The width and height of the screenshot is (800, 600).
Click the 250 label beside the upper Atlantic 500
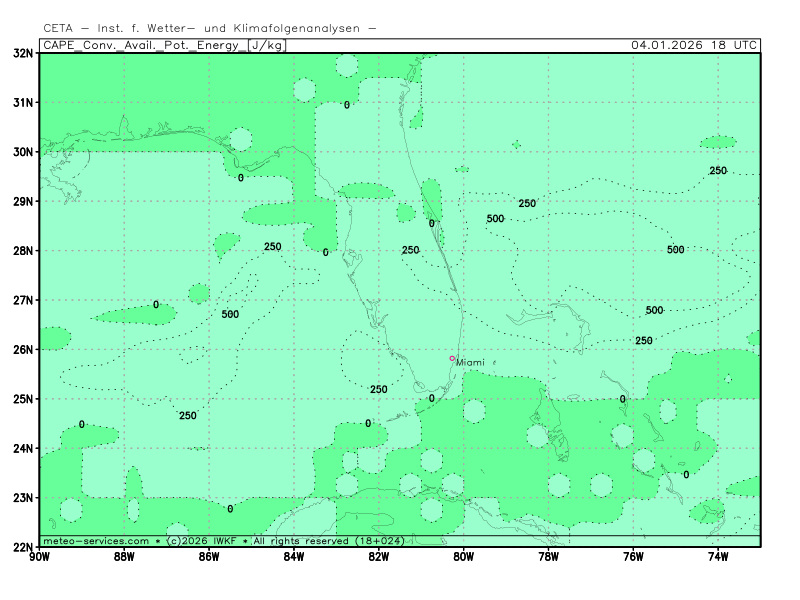527,204
